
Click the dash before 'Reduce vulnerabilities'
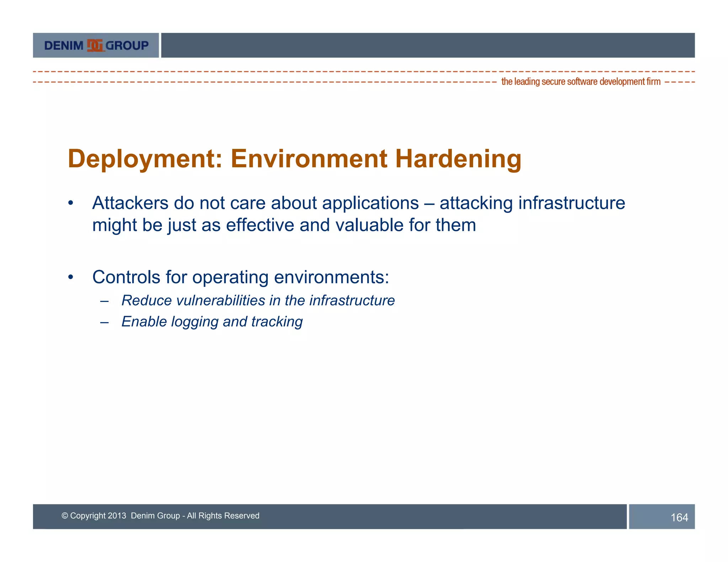[x=104, y=301]
